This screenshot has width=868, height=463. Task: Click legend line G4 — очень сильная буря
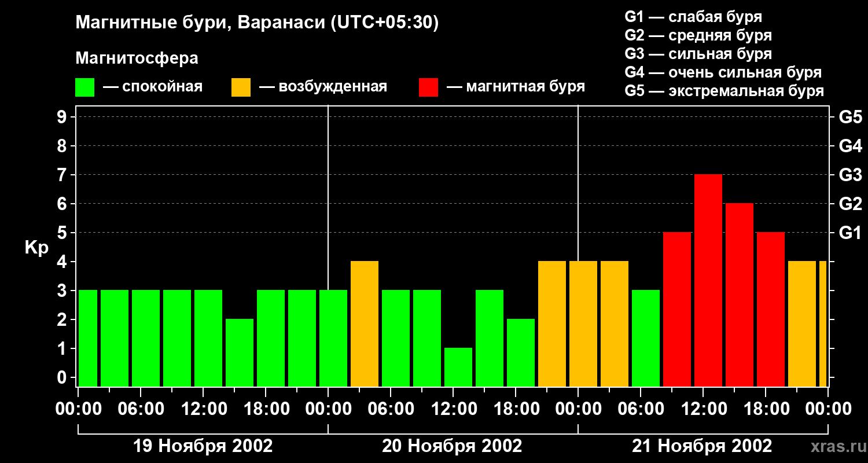[x=723, y=72]
